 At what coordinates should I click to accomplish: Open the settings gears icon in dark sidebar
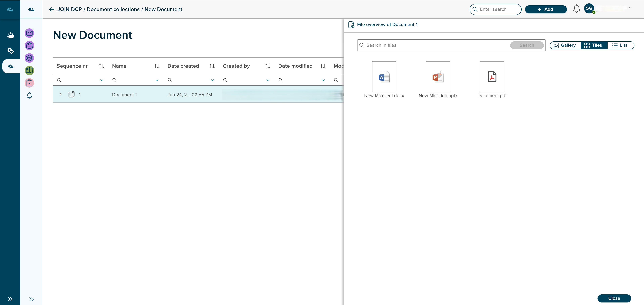(11, 51)
